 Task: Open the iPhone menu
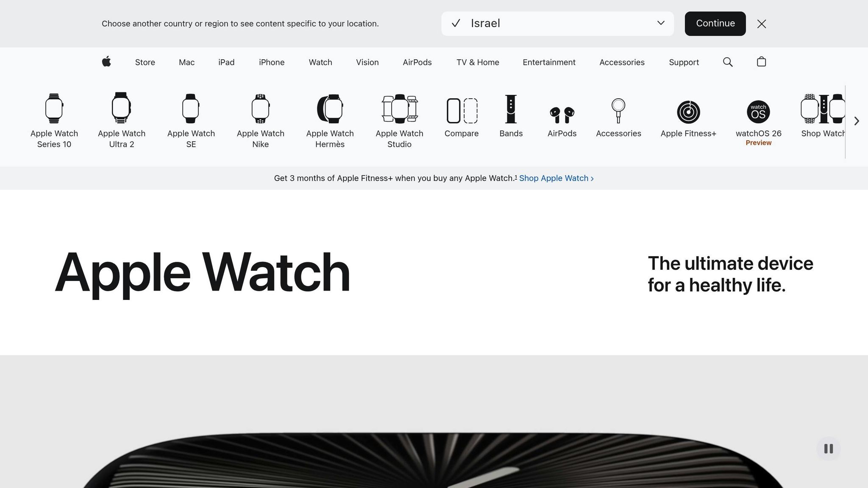click(272, 62)
